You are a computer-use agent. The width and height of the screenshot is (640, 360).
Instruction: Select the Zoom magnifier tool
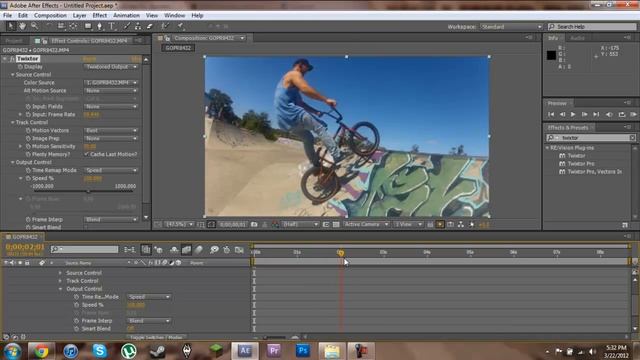(x=35, y=26)
